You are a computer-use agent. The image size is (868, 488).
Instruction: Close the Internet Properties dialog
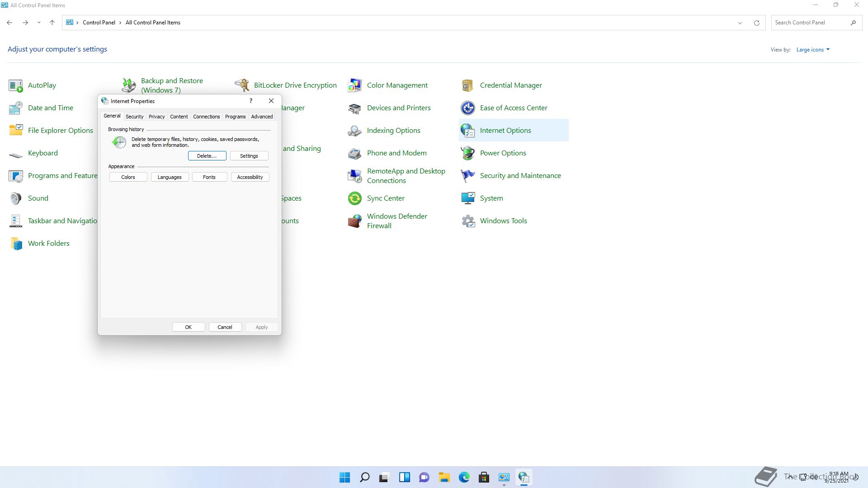click(271, 101)
